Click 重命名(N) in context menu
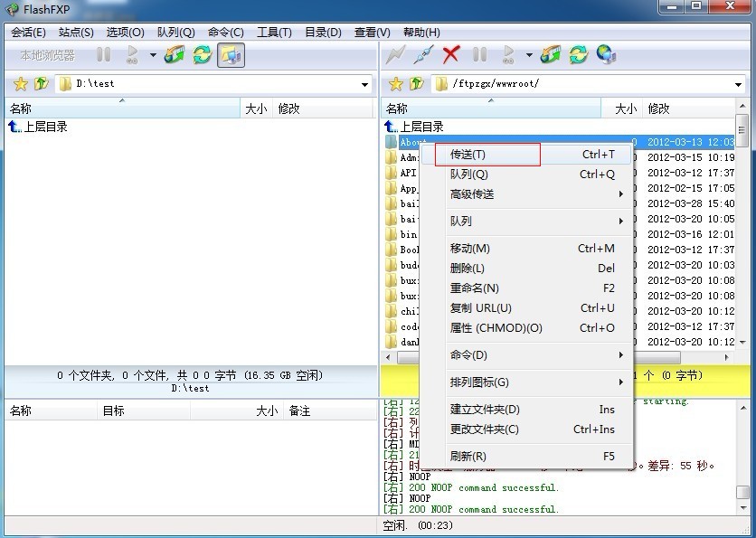This screenshot has width=756, height=538. (475, 288)
